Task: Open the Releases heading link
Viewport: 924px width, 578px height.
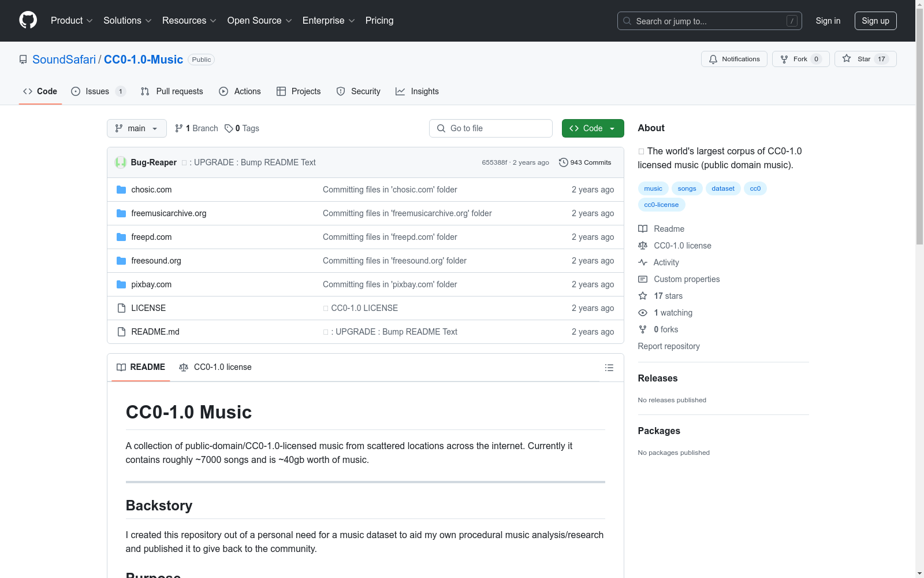Action: (658, 379)
